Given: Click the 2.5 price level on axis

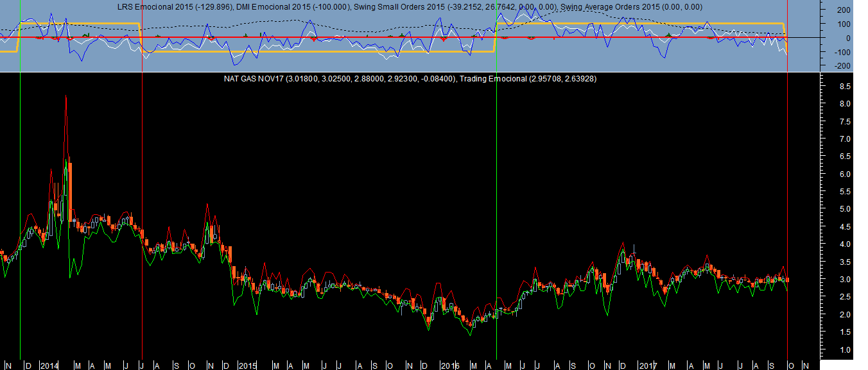Looking at the screenshot, I should [844, 298].
